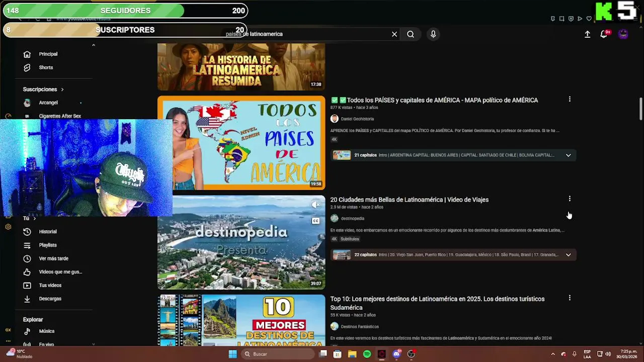Open the Tus videos sidebar item

pos(50,286)
